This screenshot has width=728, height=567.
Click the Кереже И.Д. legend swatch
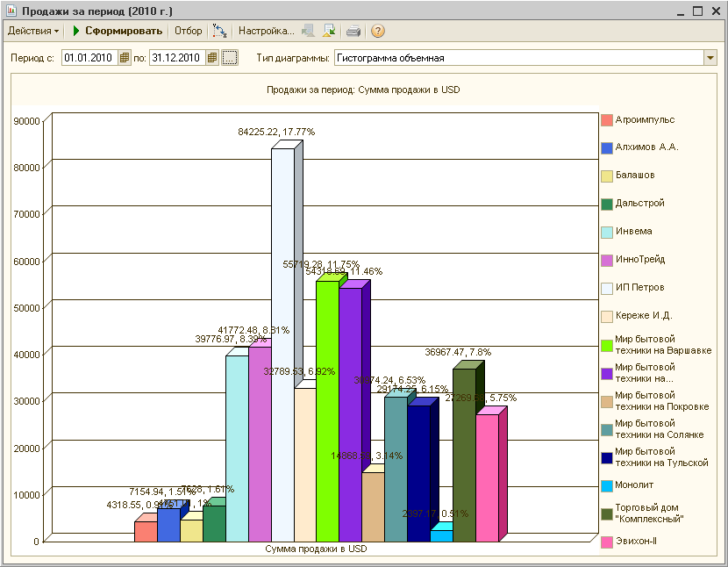click(x=607, y=317)
